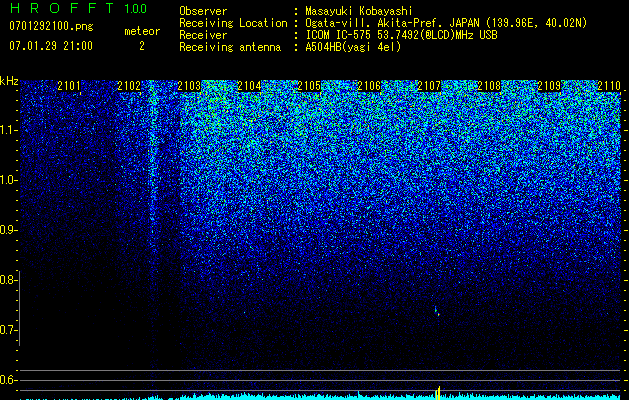Click the 0.6 kHz frequency label
This screenshot has height=400, width=629.
click(8, 380)
